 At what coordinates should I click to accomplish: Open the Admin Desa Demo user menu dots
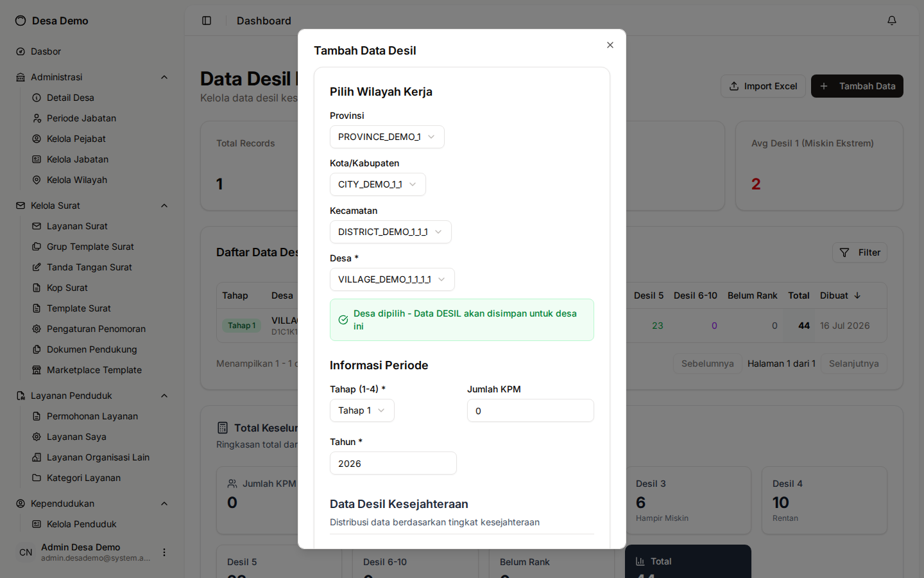(x=164, y=552)
